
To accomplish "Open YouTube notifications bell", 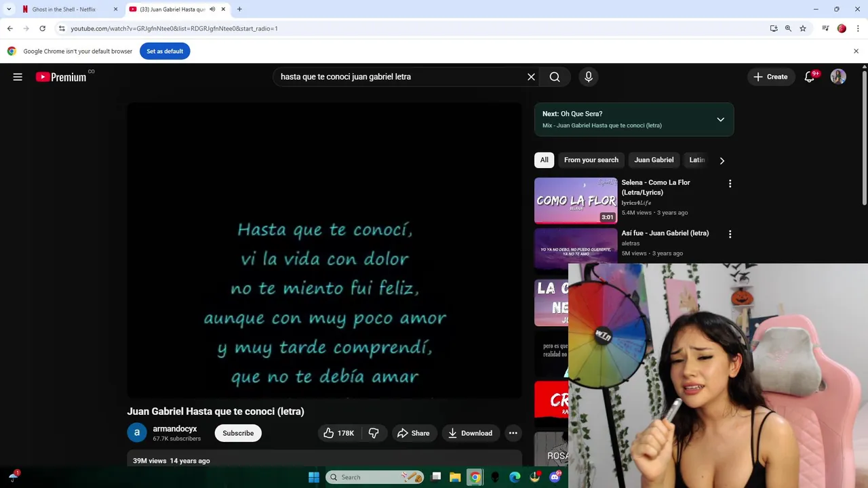I will click(809, 77).
